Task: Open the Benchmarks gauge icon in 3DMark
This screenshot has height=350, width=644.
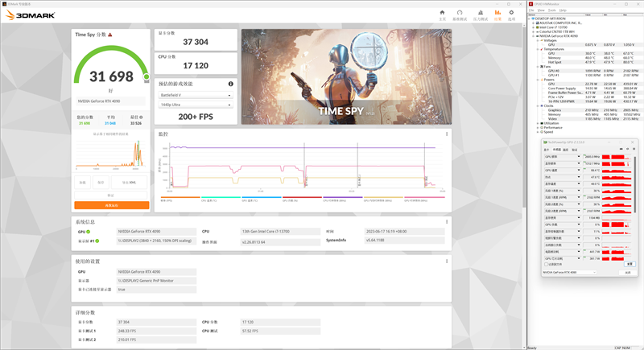Action: (460, 14)
